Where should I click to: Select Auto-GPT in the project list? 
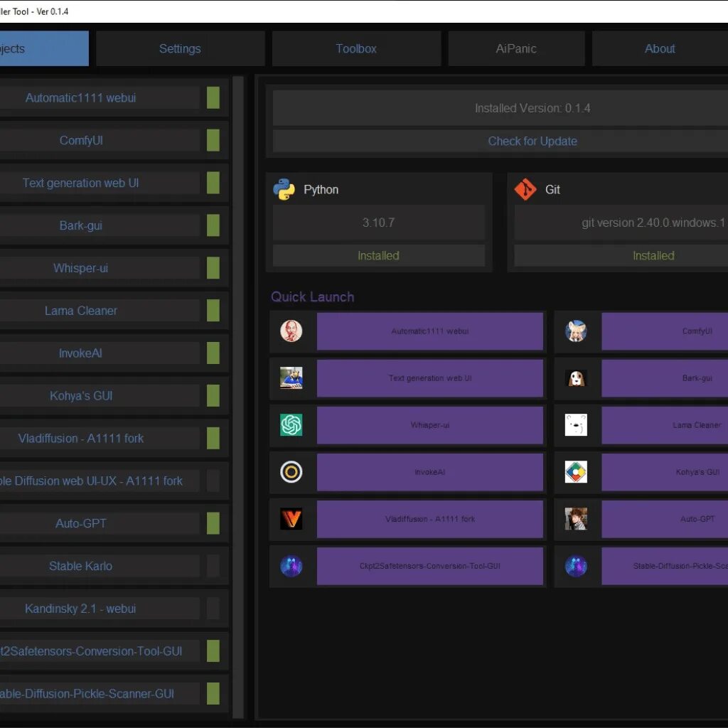point(100,523)
